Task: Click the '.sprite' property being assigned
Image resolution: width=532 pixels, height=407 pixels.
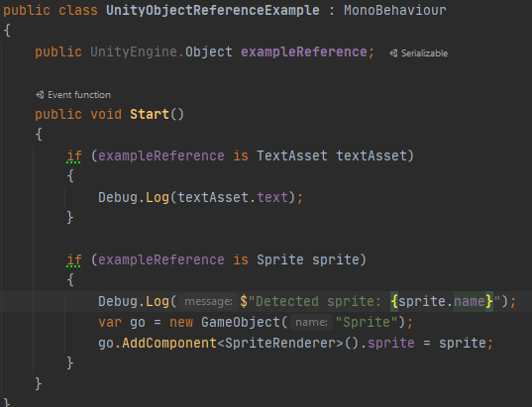Action: click(391, 343)
